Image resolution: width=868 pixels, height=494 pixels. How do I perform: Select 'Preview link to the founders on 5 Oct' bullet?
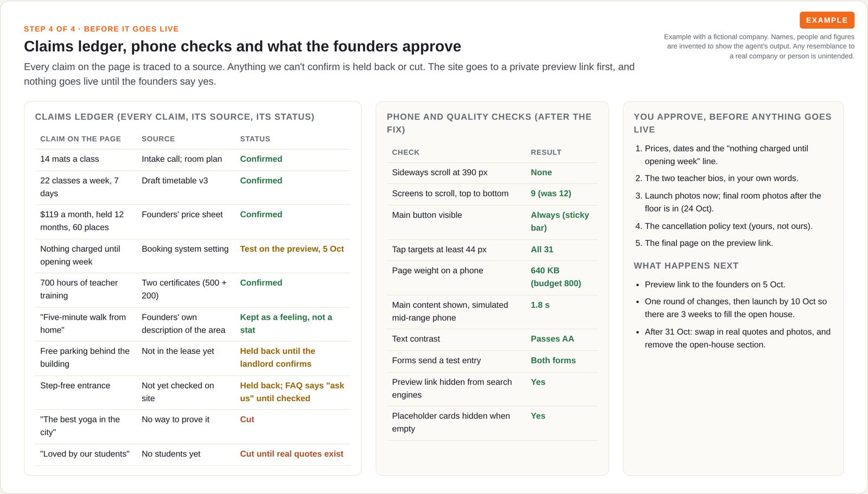click(x=715, y=284)
